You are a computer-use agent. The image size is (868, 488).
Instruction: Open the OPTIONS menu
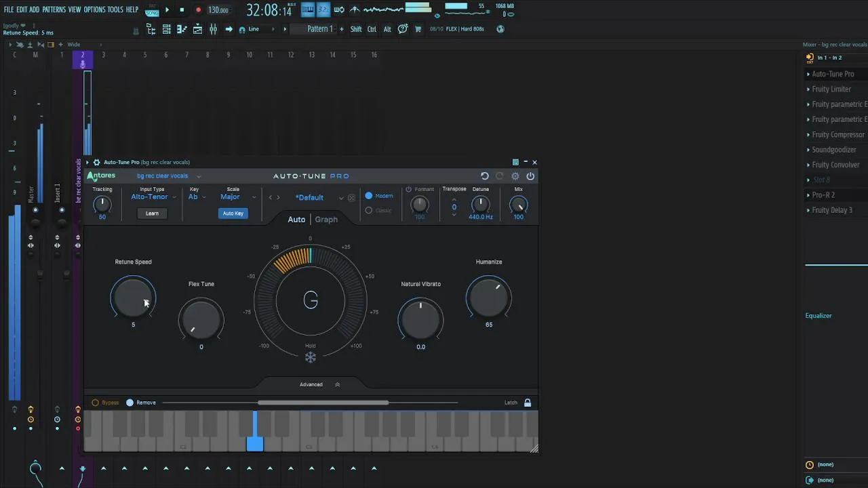(94, 9)
